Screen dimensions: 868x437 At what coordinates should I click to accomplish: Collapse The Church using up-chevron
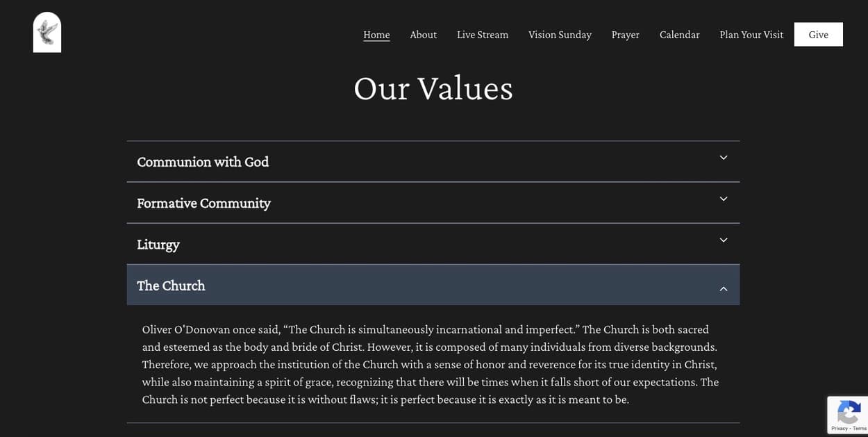coord(723,288)
